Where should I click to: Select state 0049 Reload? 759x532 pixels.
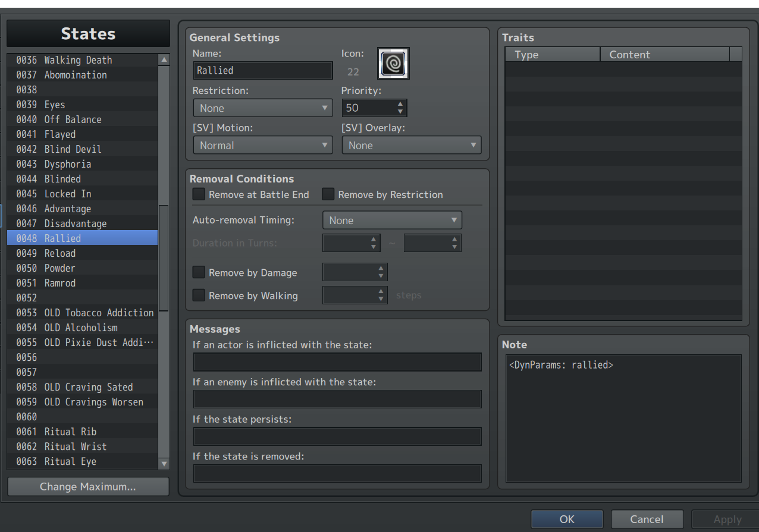(x=83, y=253)
